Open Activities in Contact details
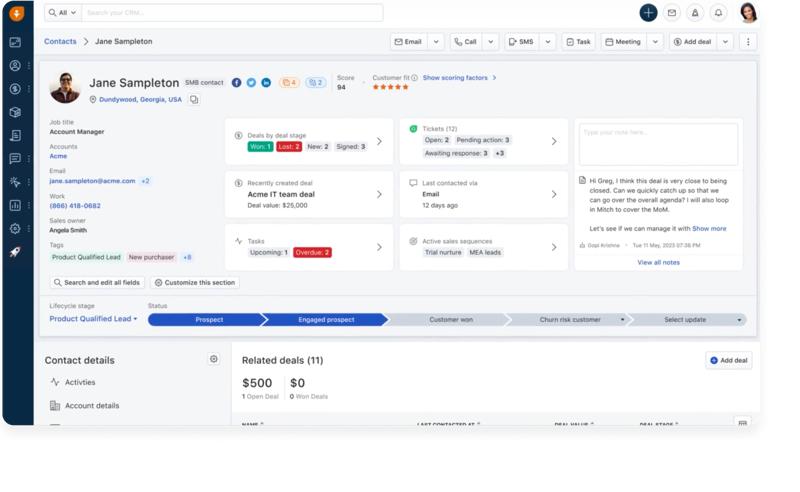Image resolution: width=800 pixels, height=492 pixels. 80,382
